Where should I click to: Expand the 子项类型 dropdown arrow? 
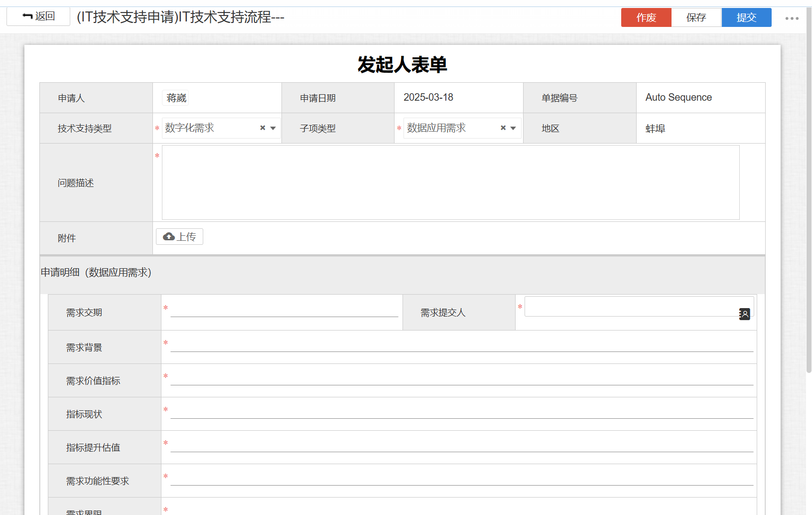(x=513, y=128)
